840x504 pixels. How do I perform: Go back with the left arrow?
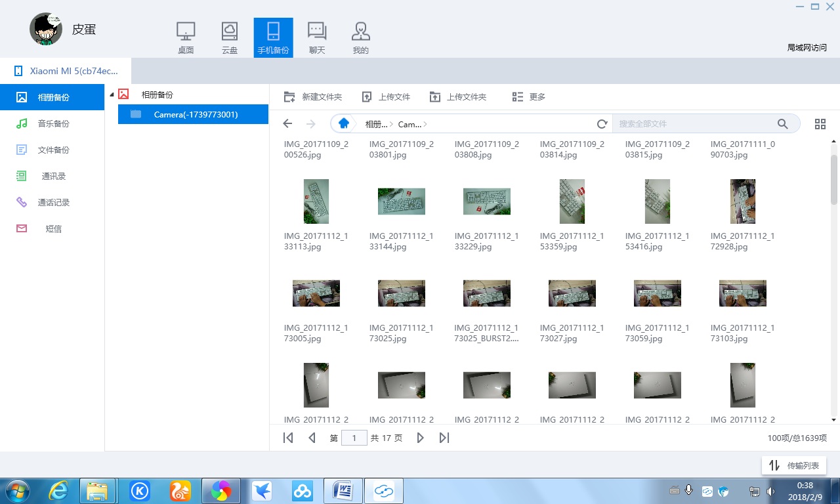point(287,123)
